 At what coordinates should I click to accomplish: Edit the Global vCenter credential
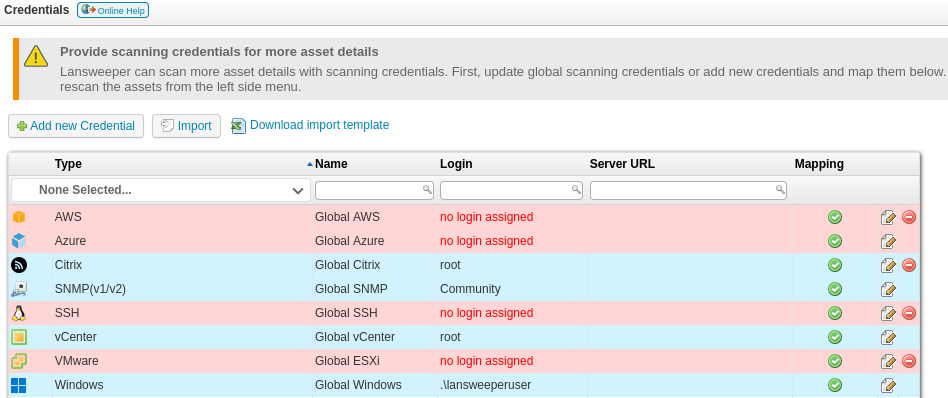(888, 337)
